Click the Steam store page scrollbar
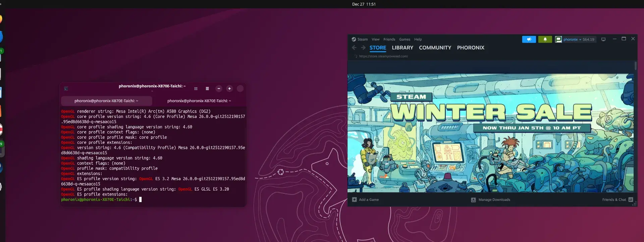Image resolution: width=644 pixels, height=242 pixels. pos(635,66)
